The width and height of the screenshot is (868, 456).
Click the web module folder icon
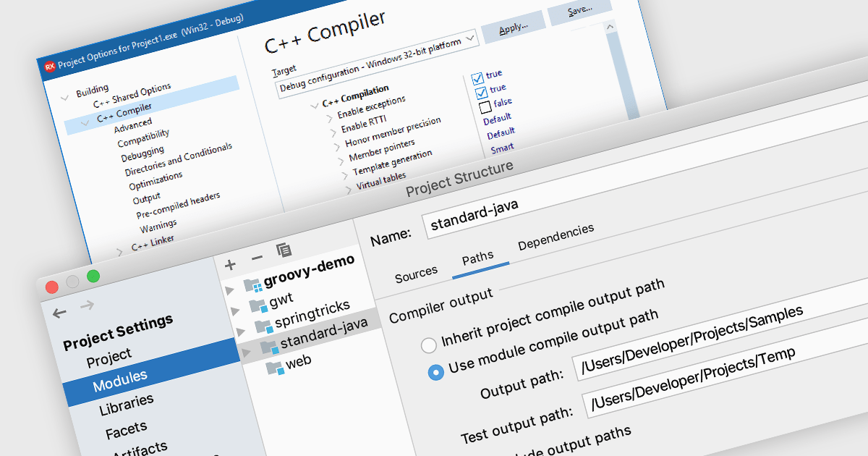(274, 368)
